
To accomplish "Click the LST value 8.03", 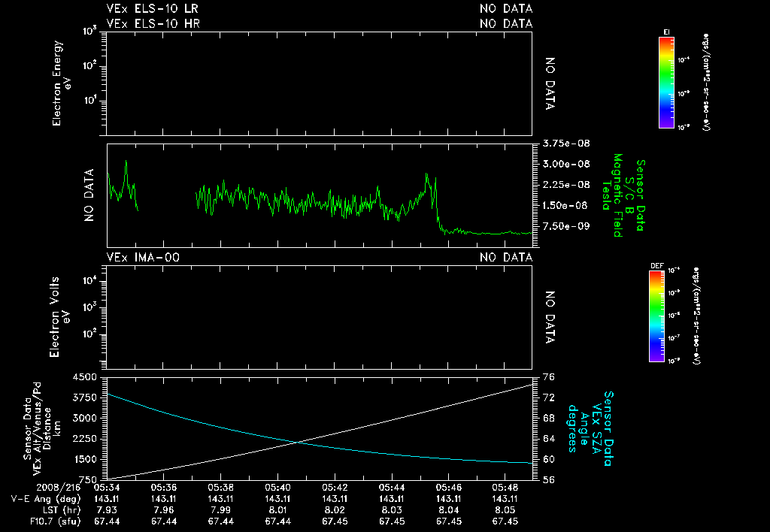I will click(391, 510).
